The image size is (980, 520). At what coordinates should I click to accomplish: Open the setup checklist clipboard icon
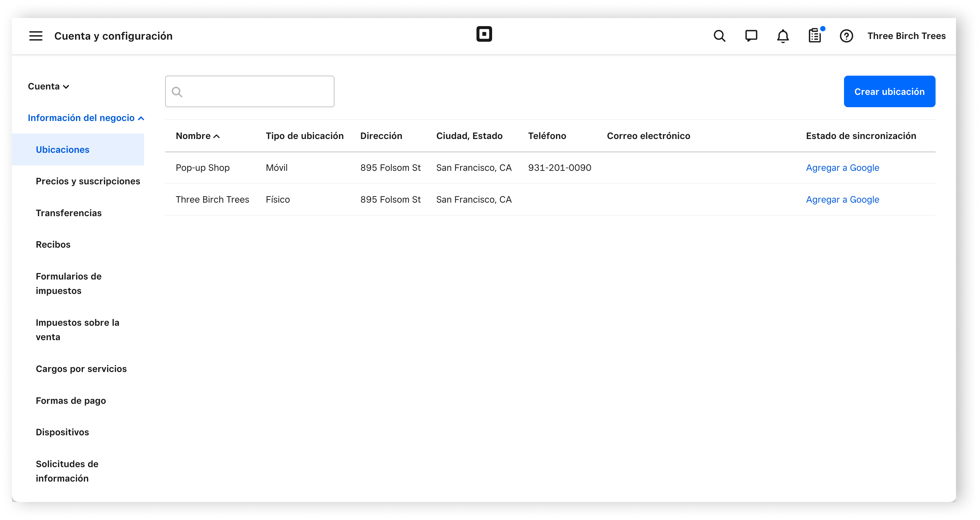815,36
